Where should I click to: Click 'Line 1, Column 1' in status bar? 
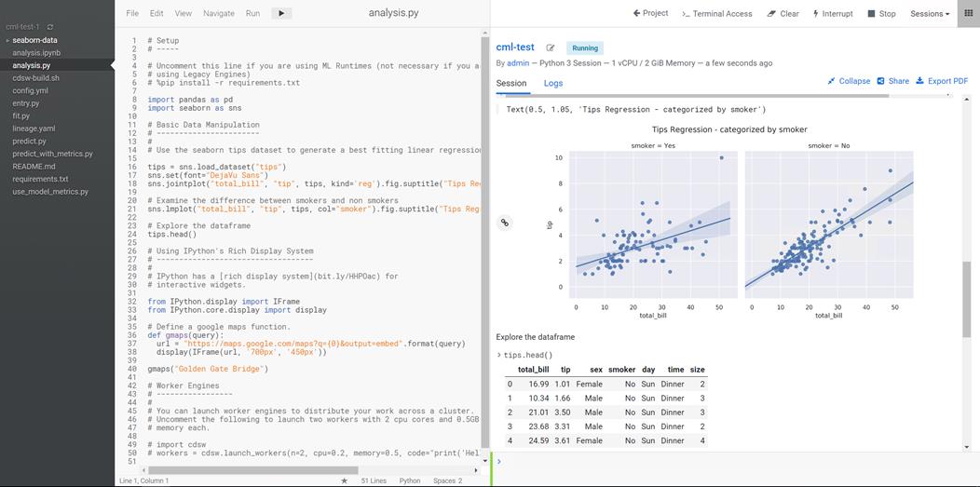coord(143,480)
